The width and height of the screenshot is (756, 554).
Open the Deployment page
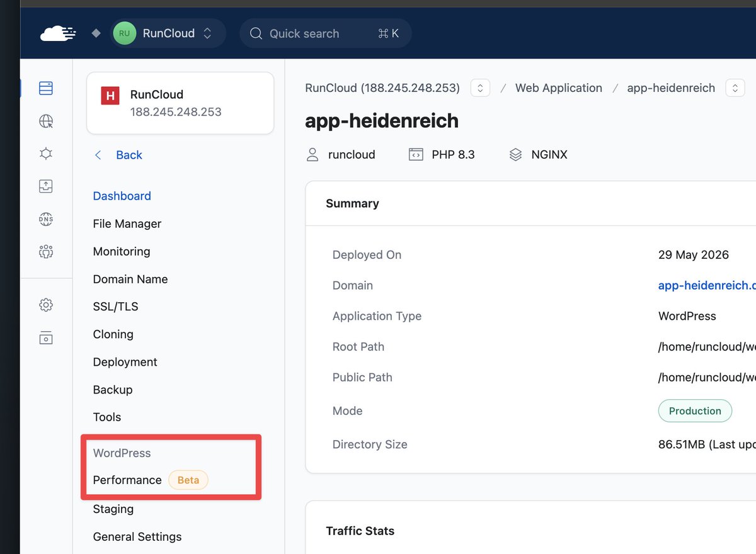pos(125,362)
